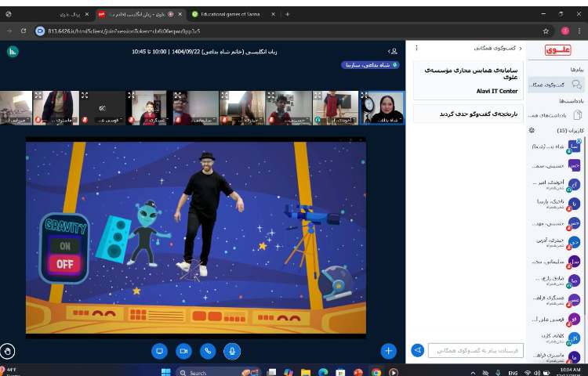Mute the microphone in the bottom toolbar

pos(232,351)
